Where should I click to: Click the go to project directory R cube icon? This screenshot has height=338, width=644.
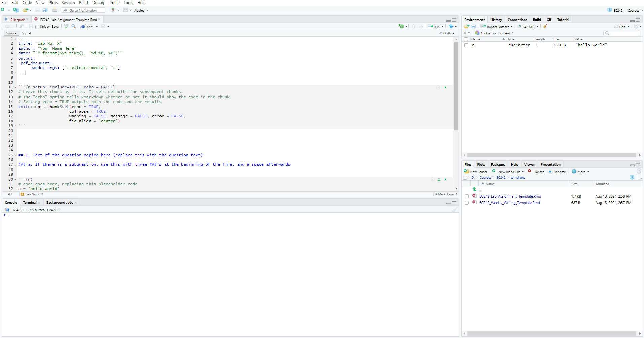(x=632, y=177)
